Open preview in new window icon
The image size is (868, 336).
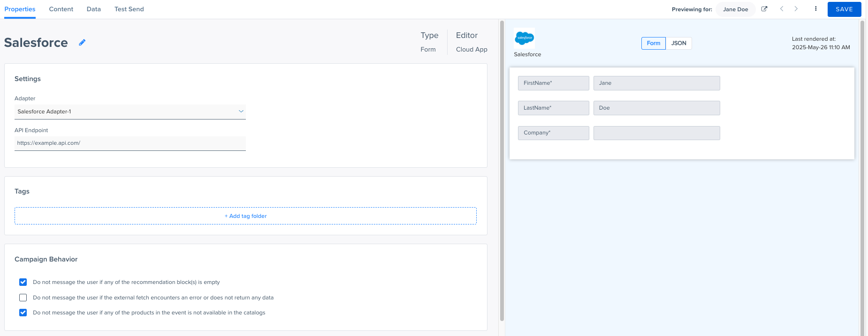point(764,9)
